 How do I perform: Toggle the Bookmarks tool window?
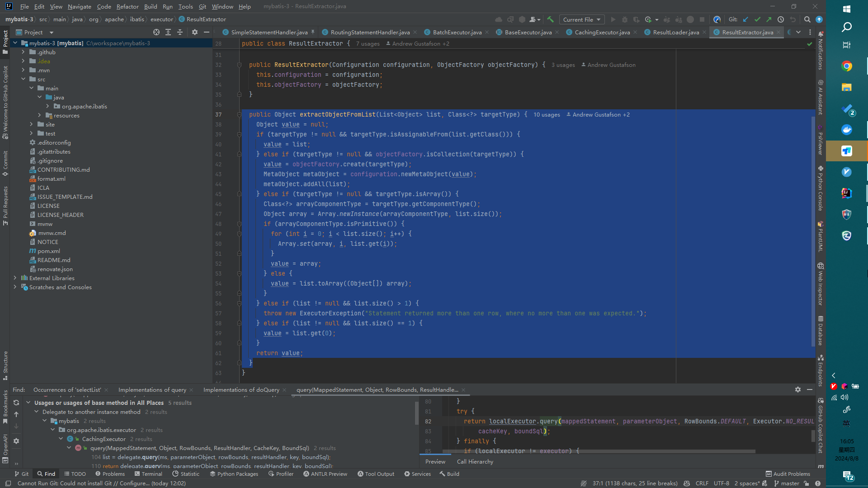point(5,407)
